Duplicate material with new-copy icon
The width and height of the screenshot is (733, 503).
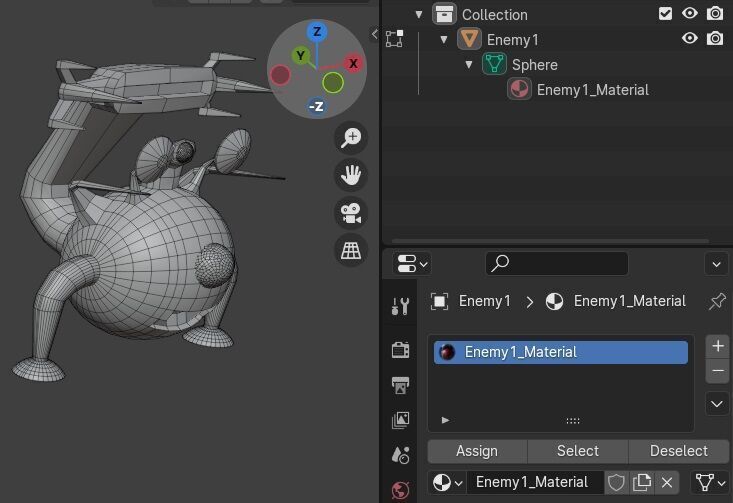(642, 482)
